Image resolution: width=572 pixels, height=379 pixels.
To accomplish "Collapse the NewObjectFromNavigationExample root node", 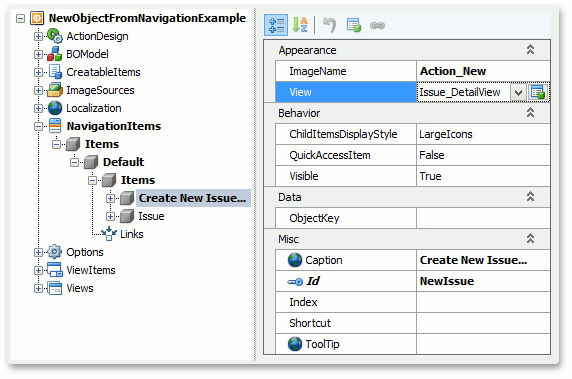I will tap(20, 18).
